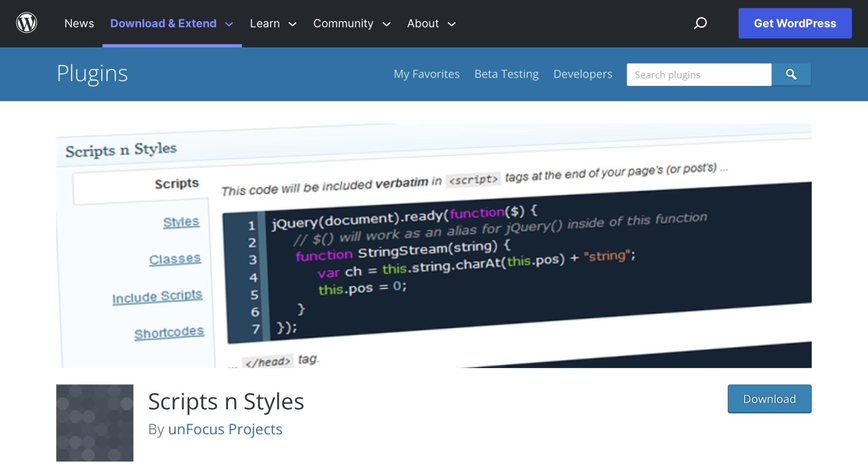
Task: Click the WordPress logo icon
Action: [x=27, y=23]
